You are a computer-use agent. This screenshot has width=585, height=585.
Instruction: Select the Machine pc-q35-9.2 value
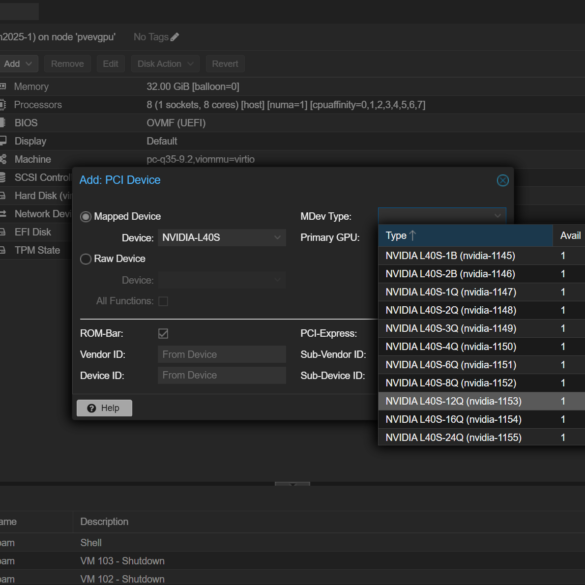(x=201, y=159)
